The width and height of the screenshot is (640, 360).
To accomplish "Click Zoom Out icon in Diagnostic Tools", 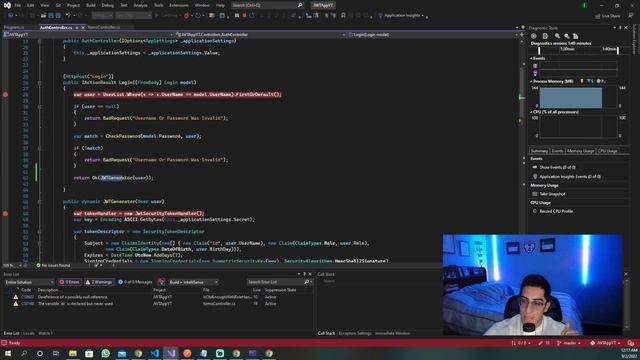I will click(566, 36).
